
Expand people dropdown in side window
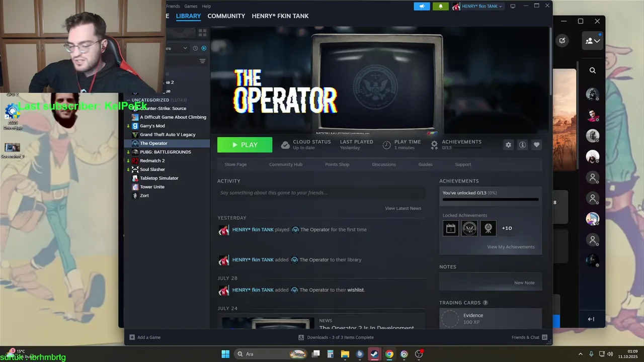pos(593,41)
